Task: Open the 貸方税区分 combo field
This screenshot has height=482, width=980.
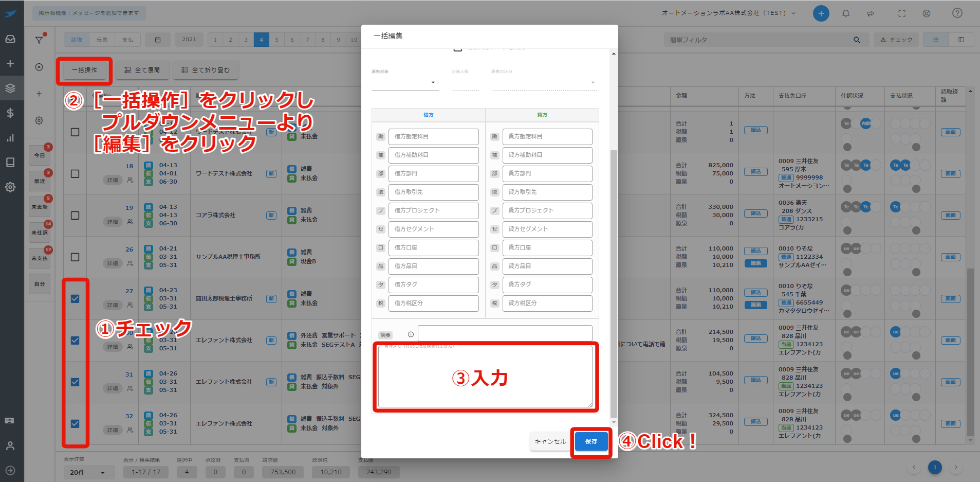Action: coord(547,304)
